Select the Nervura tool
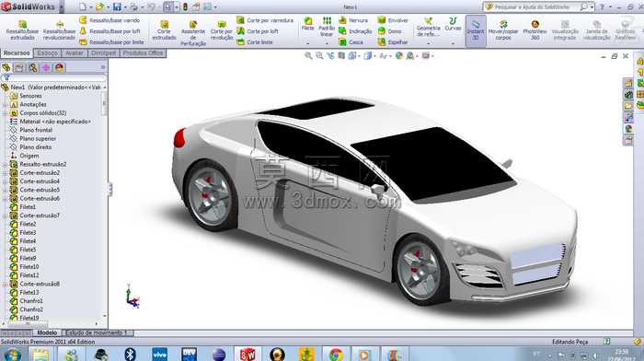The height and width of the screenshot is (361, 644). coord(353,20)
